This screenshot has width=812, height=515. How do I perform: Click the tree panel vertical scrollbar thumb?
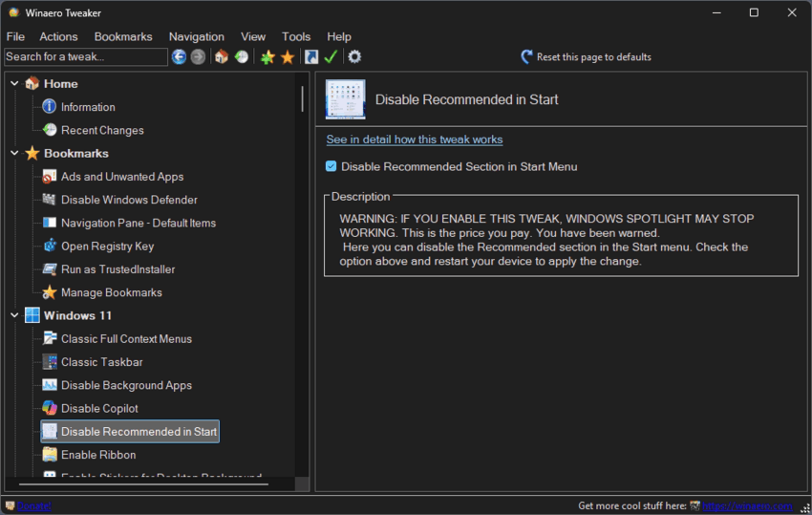[302, 99]
